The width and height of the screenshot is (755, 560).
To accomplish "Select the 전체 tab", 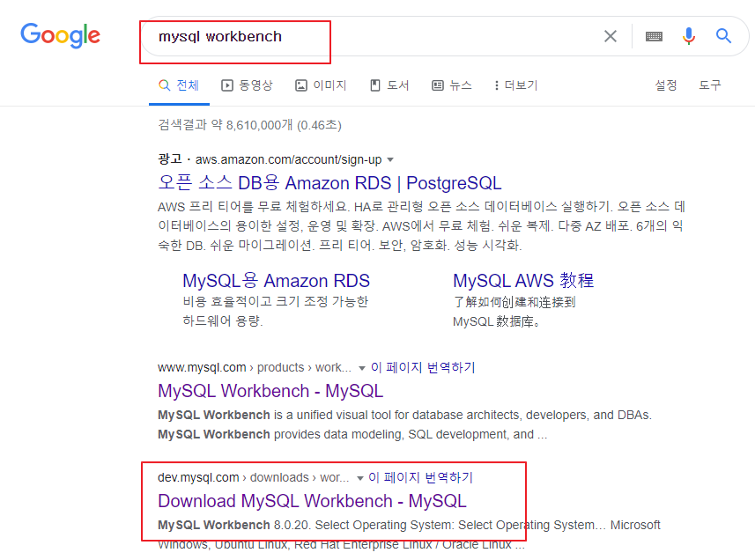I will pos(179,85).
